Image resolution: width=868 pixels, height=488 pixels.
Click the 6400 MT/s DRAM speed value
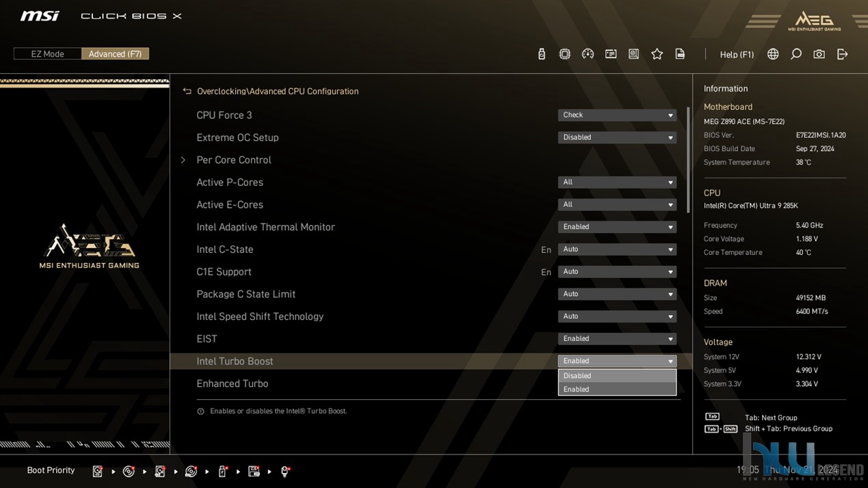pos(812,312)
